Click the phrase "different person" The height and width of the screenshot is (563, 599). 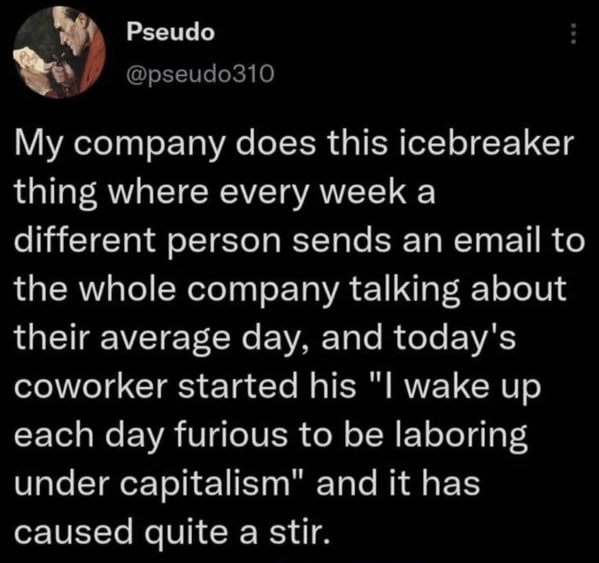coord(147,243)
